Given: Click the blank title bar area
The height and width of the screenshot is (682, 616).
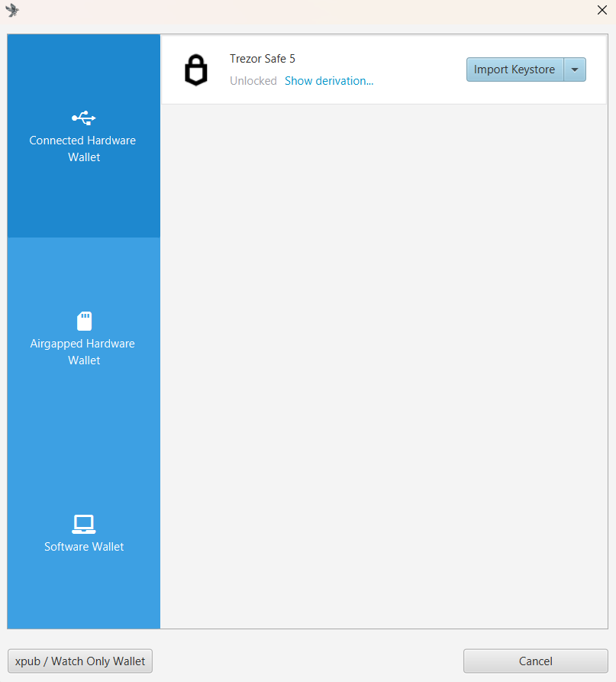Looking at the screenshot, I should (x=305, y=10).
